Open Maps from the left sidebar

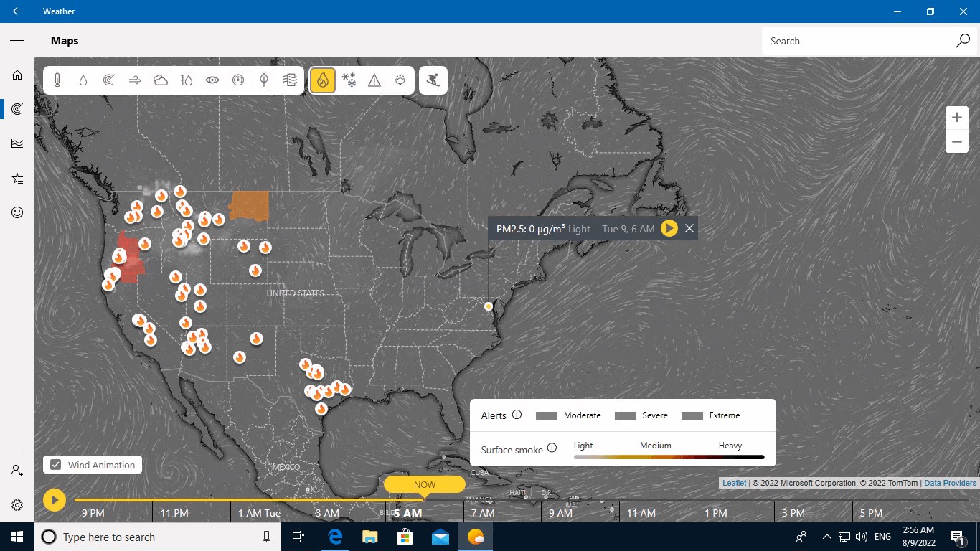(17, 108)
